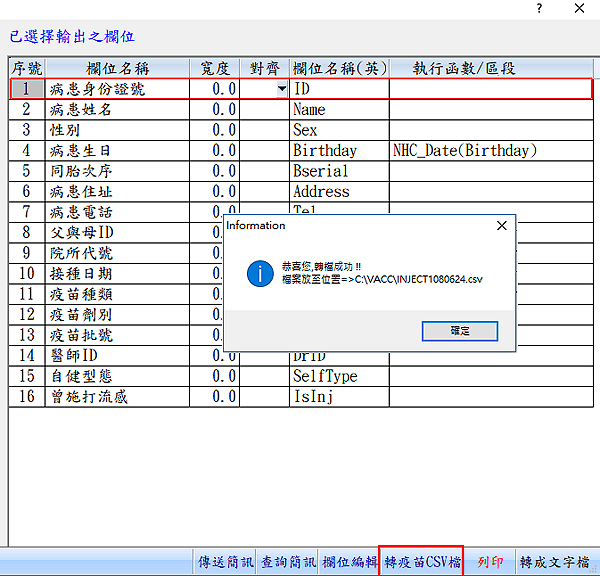Click the blue information icon in dialog
This screenshot has height=576, width=600.
click(260, 273)
